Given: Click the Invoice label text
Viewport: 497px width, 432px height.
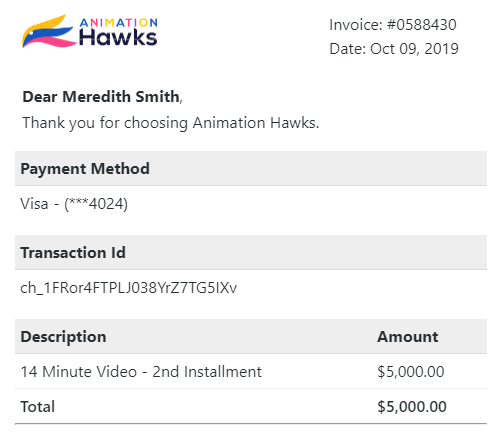Looking at the screenshot, I should click(356, 25).
